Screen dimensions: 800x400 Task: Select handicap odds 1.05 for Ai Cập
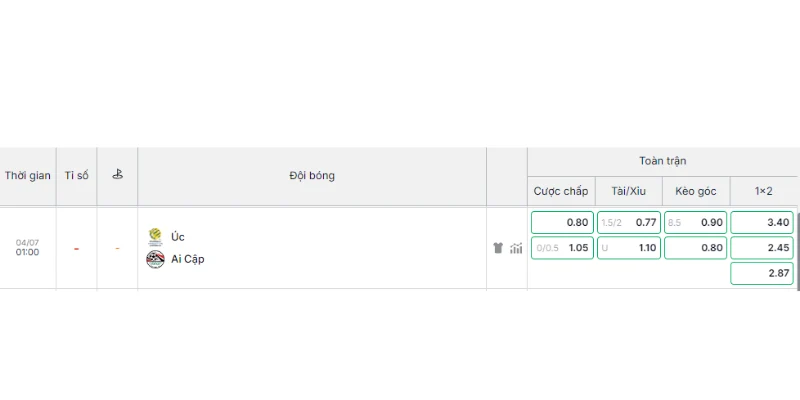pos(562,248)
